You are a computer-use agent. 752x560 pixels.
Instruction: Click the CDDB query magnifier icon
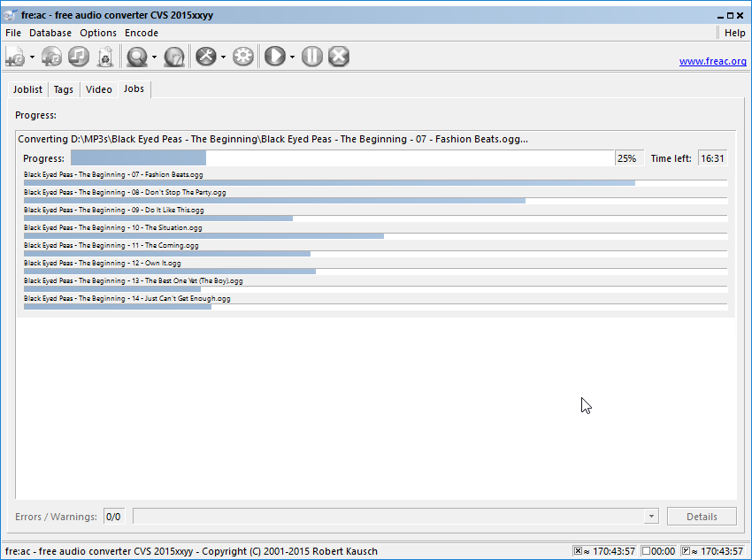(x=137, y=57)
